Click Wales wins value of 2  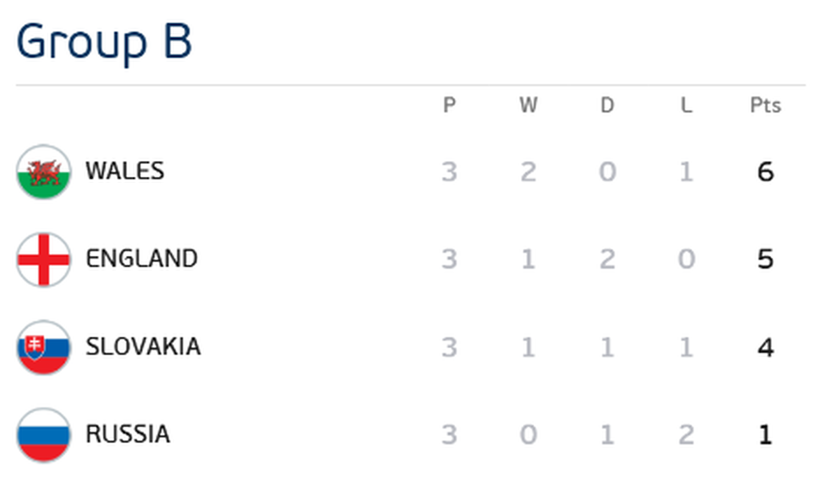coord(528,172)
